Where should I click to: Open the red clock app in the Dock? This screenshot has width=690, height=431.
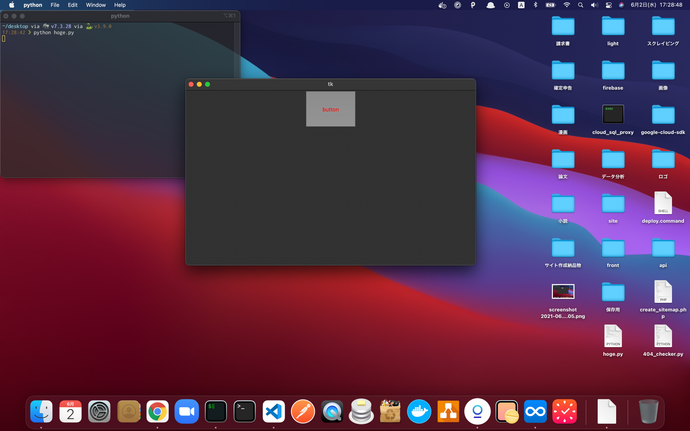pos(564,411)
